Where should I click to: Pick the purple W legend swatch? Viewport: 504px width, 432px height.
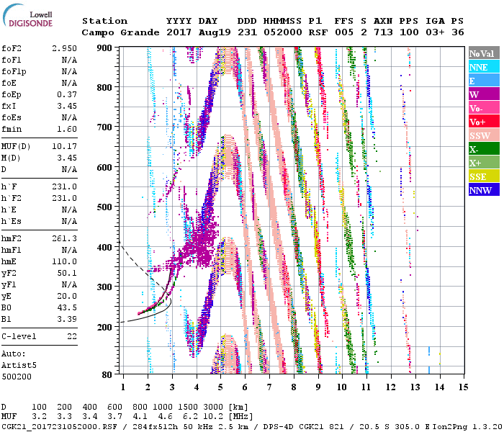click(x=483, y=94)
